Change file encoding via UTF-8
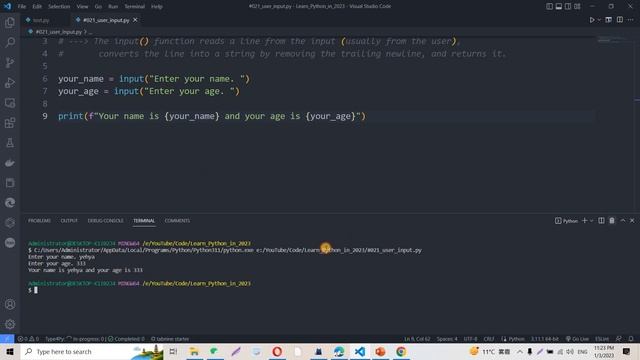The height and width of the screenshot is (360, 640). pos(470,339)
